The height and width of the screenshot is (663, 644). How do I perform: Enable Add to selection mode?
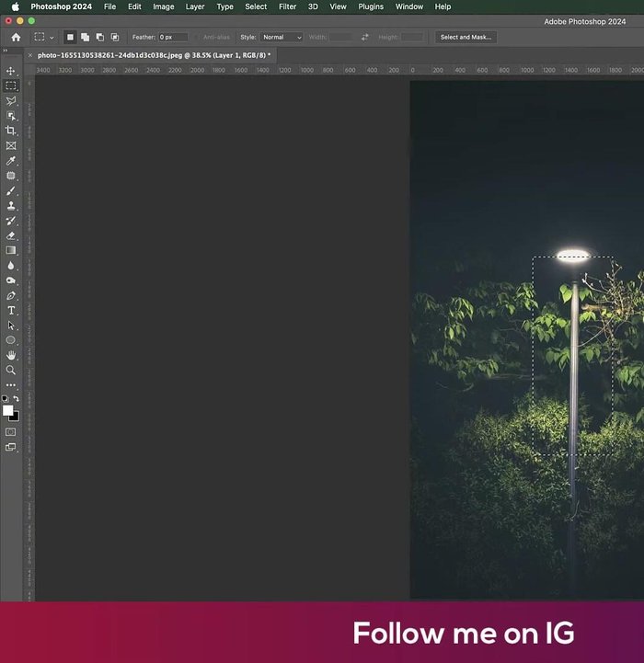click(x=85, y=38)
